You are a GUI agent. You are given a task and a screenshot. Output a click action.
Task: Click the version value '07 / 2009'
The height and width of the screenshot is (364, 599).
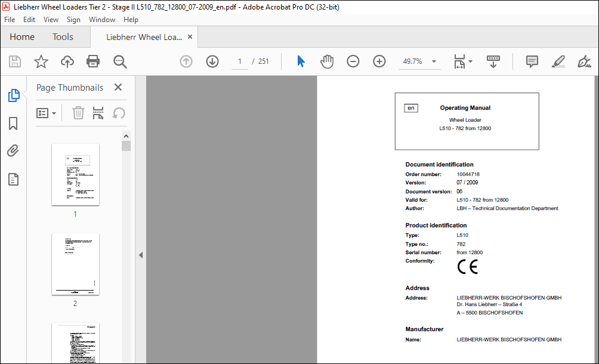(467, 183)
